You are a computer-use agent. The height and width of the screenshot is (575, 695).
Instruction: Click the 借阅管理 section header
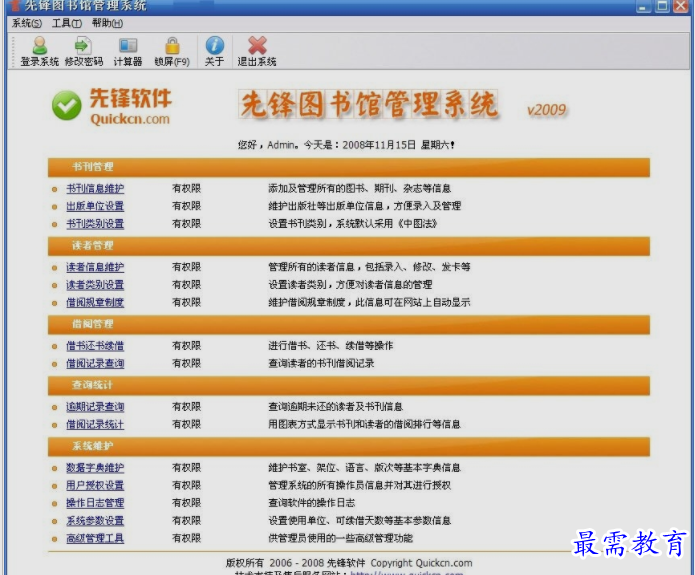(349, 325)
